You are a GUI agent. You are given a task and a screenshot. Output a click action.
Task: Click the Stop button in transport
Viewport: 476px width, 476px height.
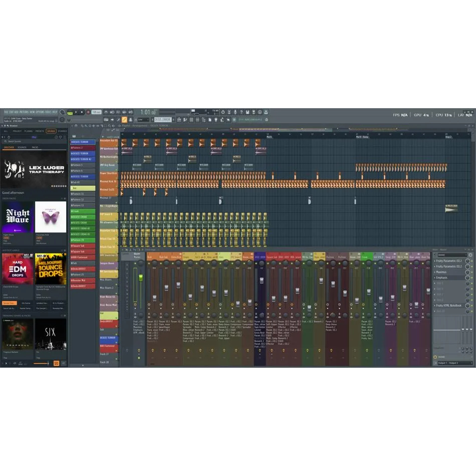click(x=82, y=112)
